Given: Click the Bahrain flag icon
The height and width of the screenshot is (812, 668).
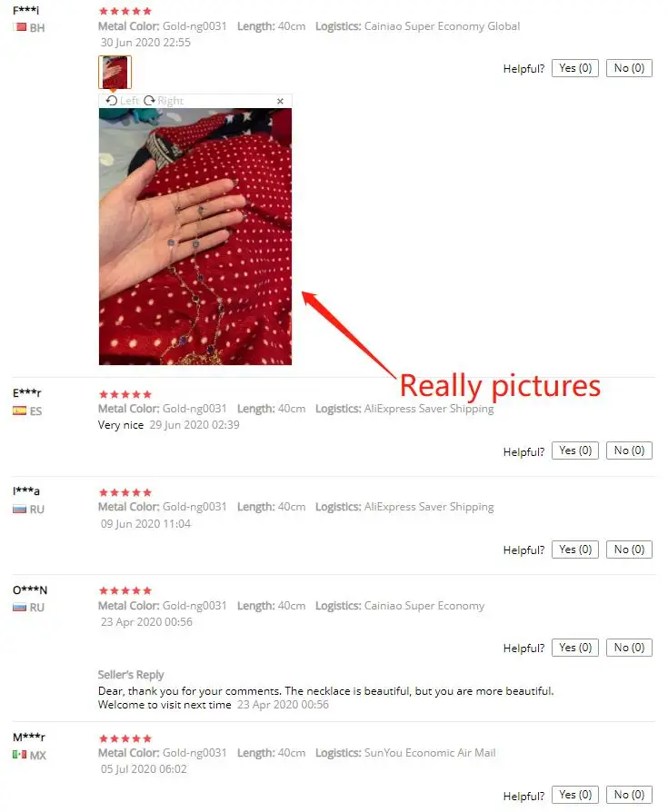Looking at the screenshot, I should pyautogui.click(x=21, y=27).
